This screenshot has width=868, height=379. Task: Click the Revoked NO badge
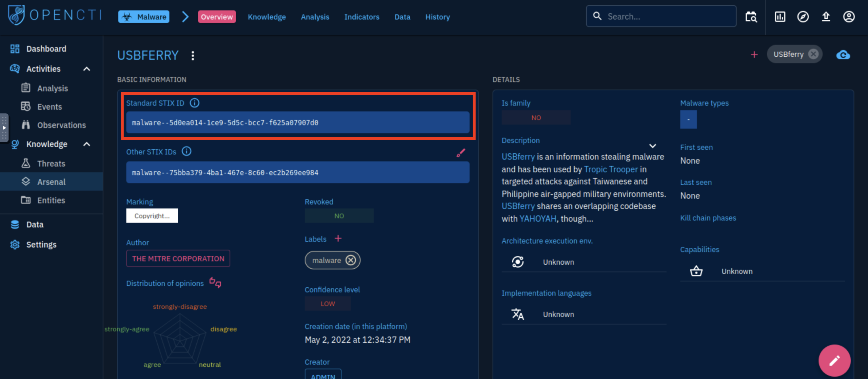point(339,216)
